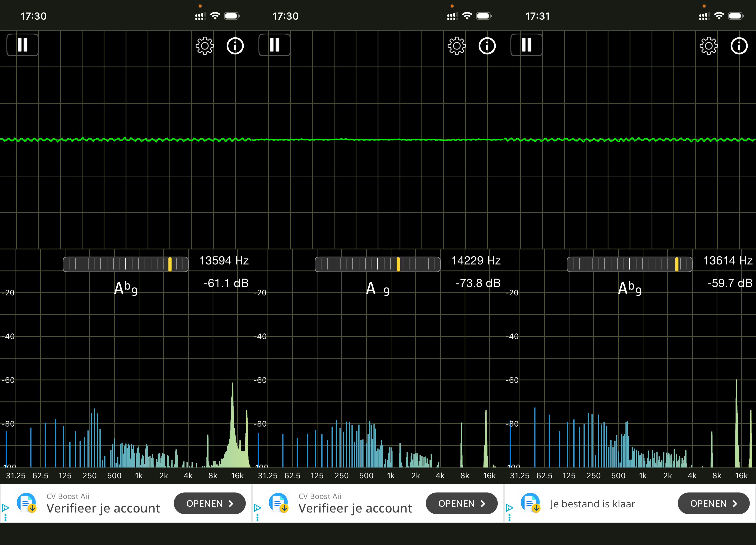Open AdChoices triangle in first screen's ad
This screenshot has width=756, height=545.
pyautogui.click(x=5, y=508)
